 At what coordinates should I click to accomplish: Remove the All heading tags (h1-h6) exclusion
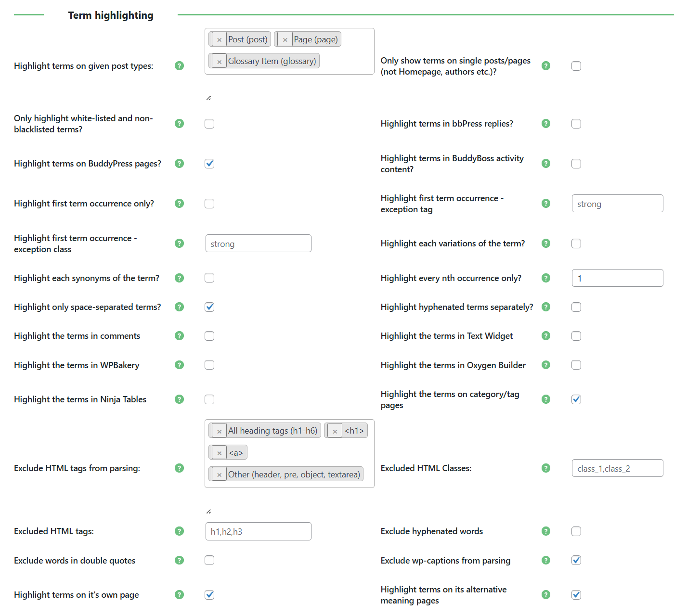click(x=220, y=430)
